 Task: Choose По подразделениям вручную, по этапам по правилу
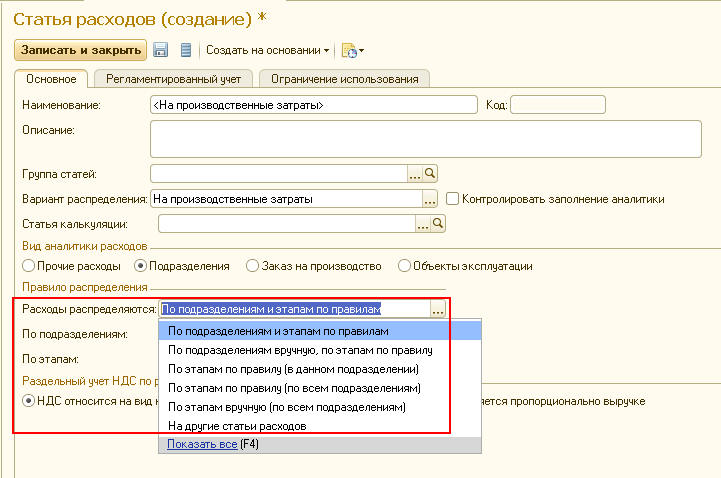pyautogui.click(x=320, y=350)
